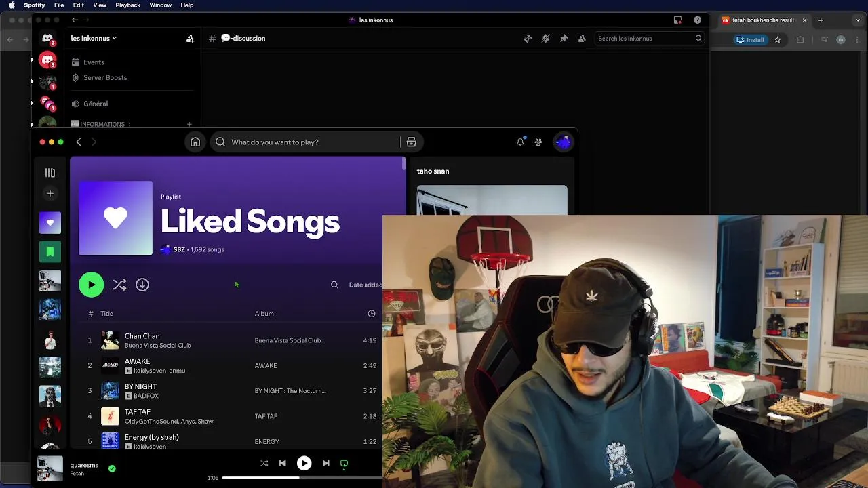
Task: Open Spotify notifications bell
Action: 520,142
